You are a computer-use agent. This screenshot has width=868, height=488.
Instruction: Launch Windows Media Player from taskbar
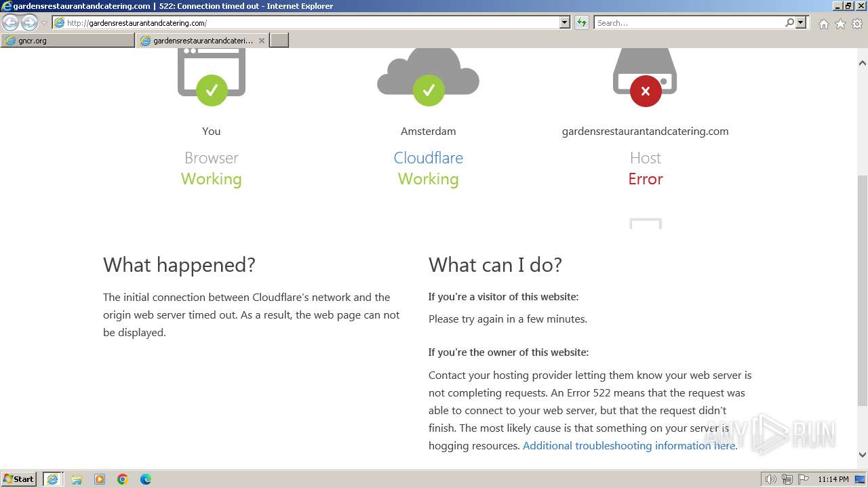pos(100,479)
